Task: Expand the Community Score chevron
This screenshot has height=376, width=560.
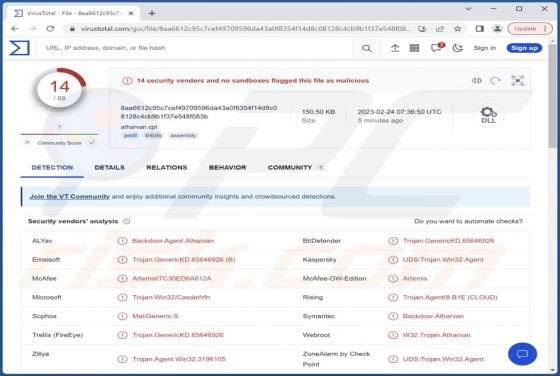Action: pos(92,142)
